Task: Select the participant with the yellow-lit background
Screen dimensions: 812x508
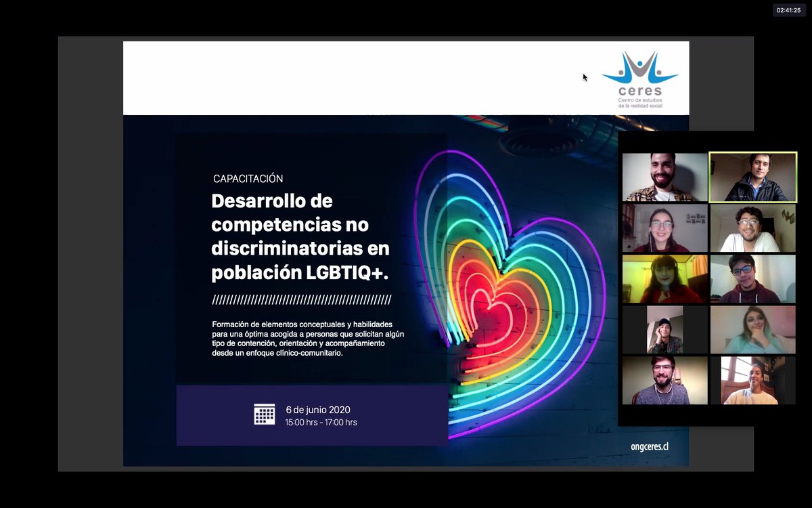Action: [x=664, y=279]
